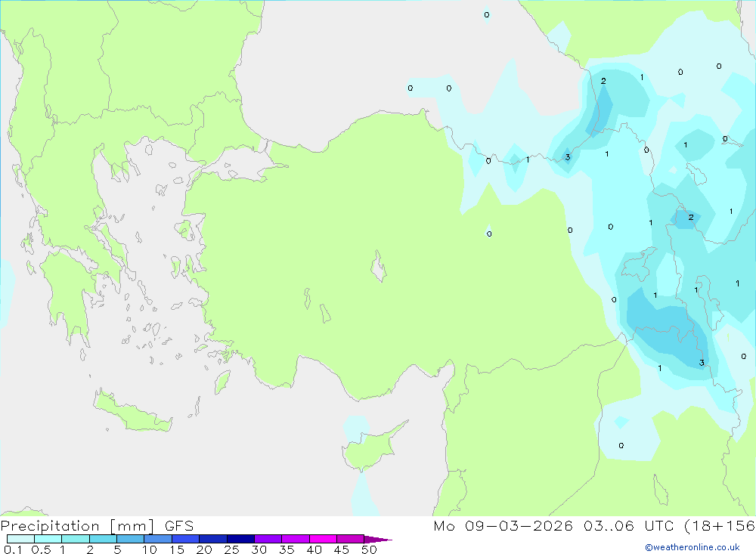The image size is (756, 554).
Task: Click the legend value '15'
Action: click(x=177, y=549)
